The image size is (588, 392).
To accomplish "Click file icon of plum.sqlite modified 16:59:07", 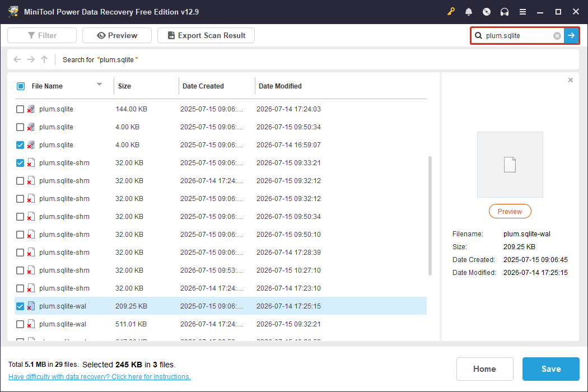I will pos(31,145).
